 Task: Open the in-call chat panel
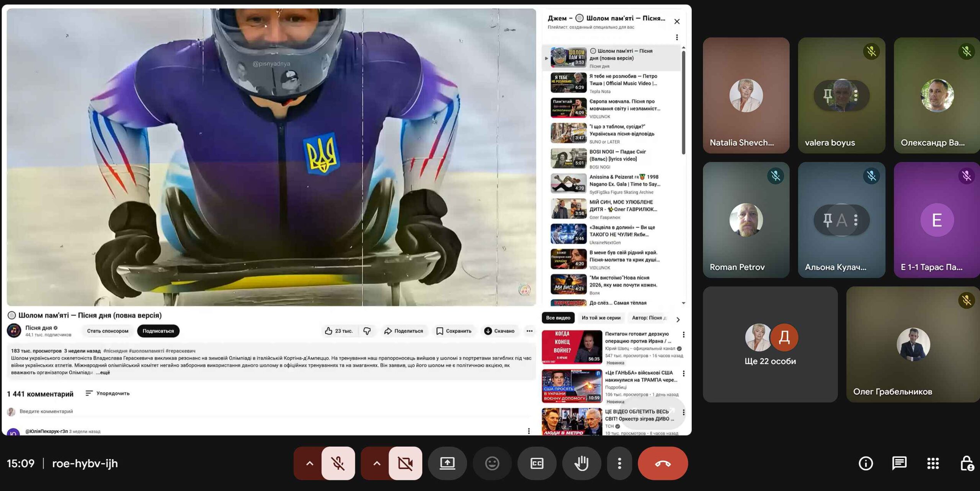899,463
